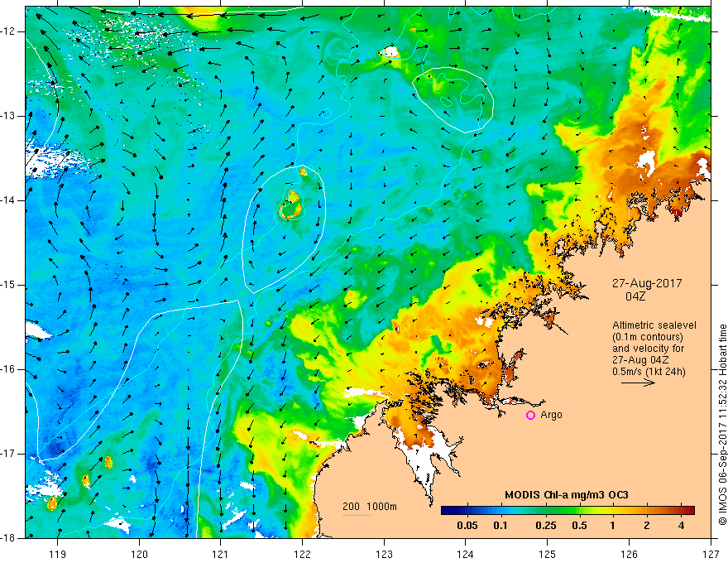Click the '-12' latitude axis label

click(8, 31)
